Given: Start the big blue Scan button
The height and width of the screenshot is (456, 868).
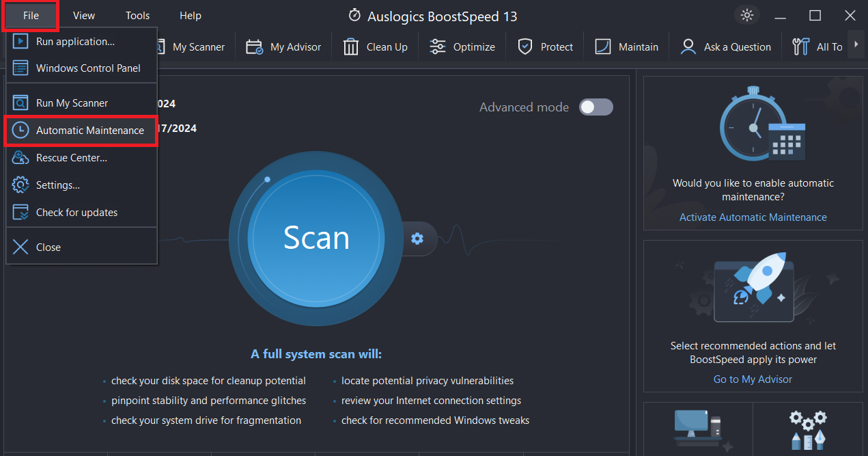Looking at the screenshot, I should coord(316,238).
